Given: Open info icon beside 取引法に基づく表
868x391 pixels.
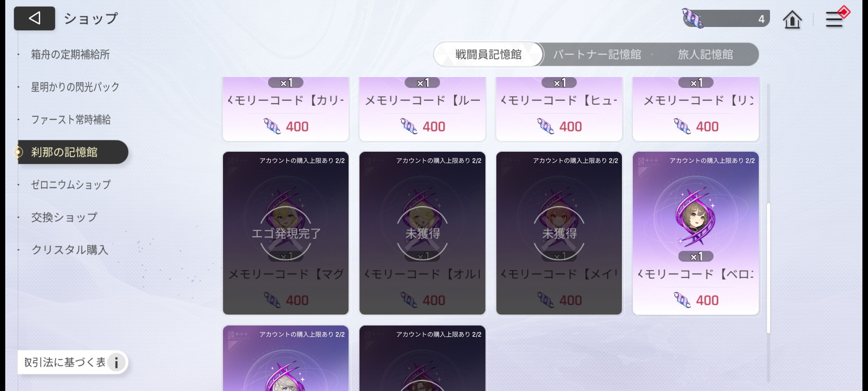Looking at the screenshot, I should [116, 362].
